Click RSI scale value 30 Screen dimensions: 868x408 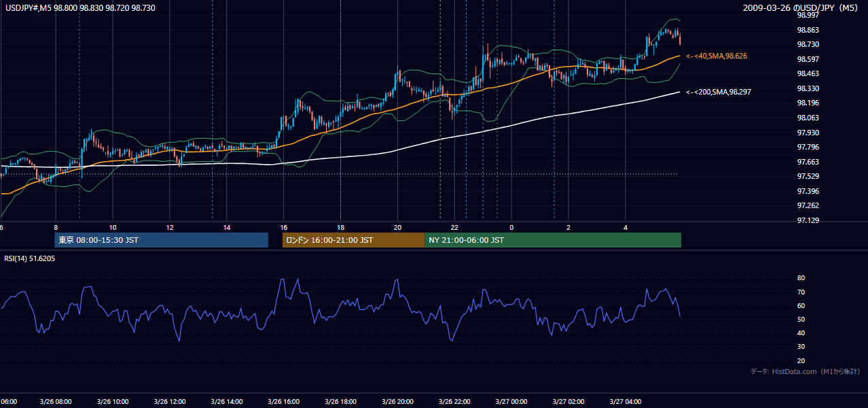tap(801, 347)
